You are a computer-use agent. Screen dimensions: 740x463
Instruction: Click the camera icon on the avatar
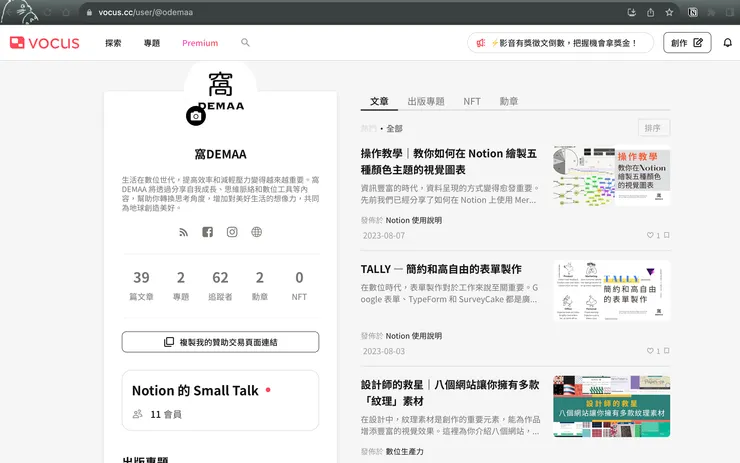[196, 116]
